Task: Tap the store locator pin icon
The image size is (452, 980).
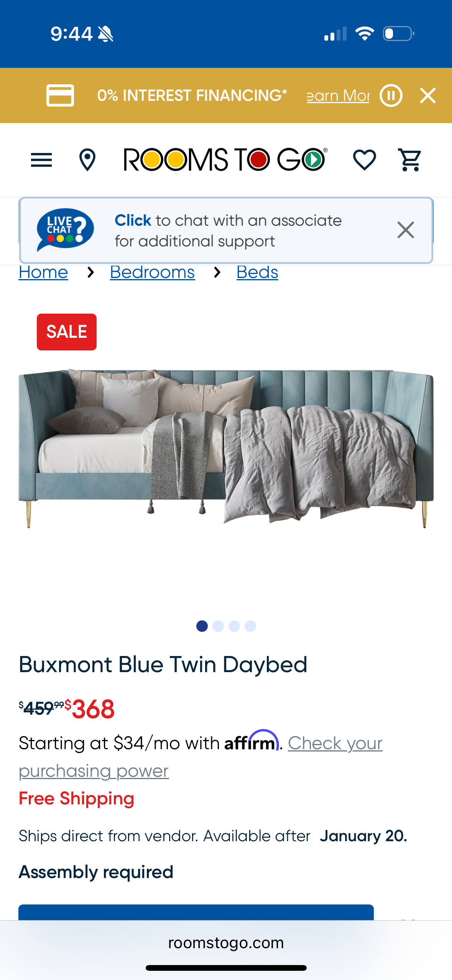Action: pyautogui.click(x=87, y=160)
